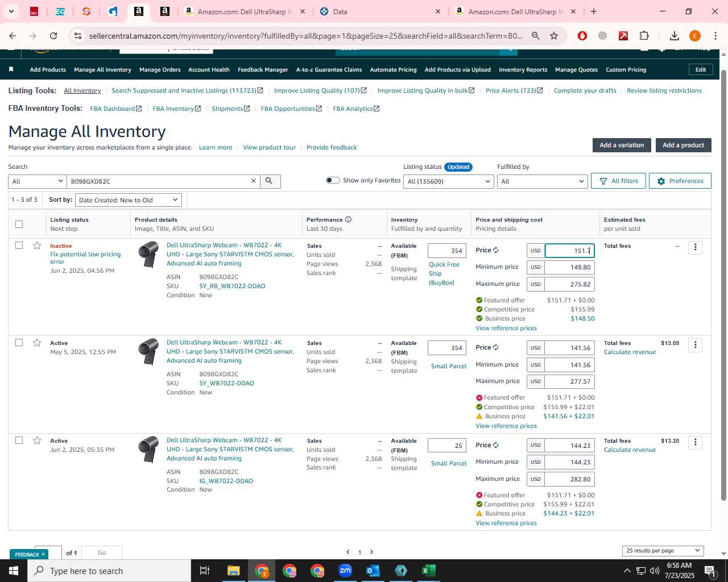The image size is (728, 582).
Task: Open the three-dot menu for SY_WB7022-DDAO row
Action: (x=695, y=345)
